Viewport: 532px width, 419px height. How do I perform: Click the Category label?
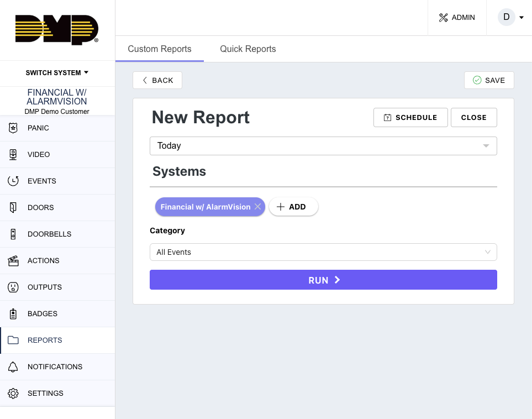pos(167,231)
